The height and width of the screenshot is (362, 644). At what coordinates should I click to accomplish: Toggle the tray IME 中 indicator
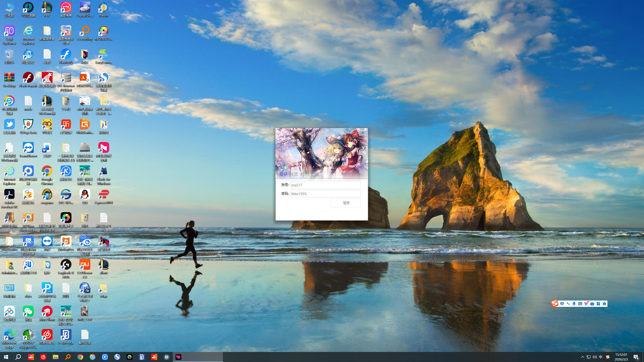[601, 357]
